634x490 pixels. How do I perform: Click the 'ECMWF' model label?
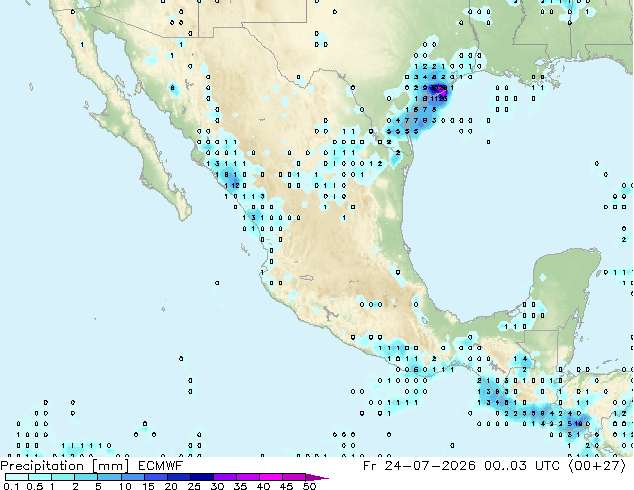[x=160, y=466]
